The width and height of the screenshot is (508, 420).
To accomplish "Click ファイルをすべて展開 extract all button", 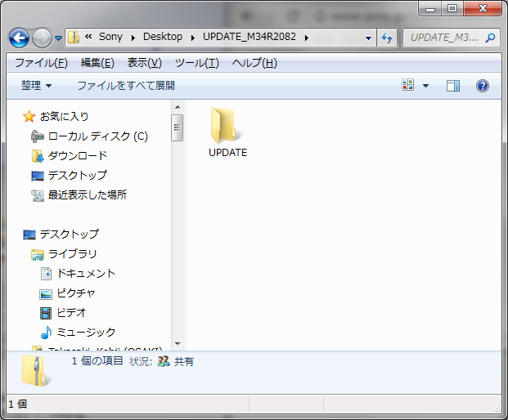I will [x=125, y=85].
